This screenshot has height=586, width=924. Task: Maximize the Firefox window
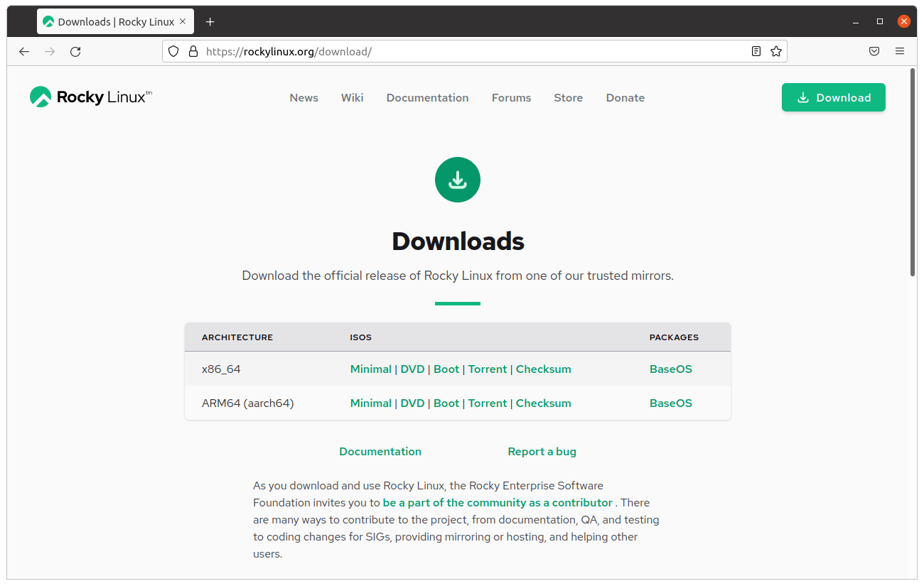click(880, 22)
